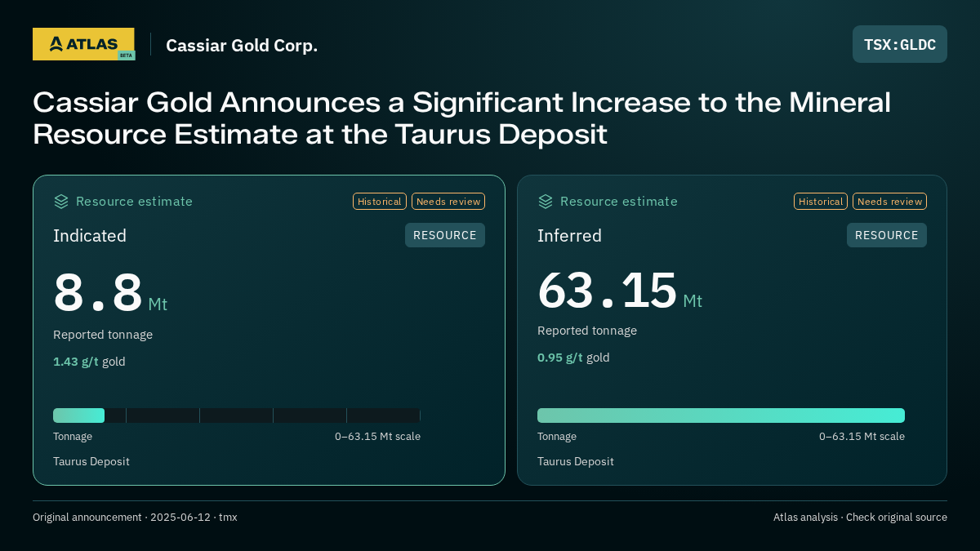The height and width of the screenshot is (551, 980).
Task: Click the Cassiar Gold Corp. company name
Action: [242, 45]
